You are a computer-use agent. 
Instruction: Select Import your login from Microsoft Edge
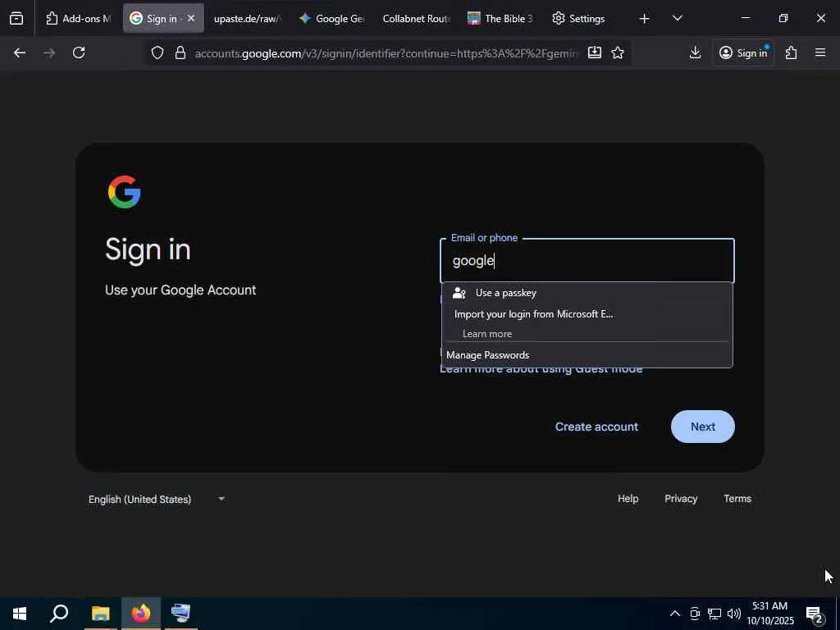click(x=587, y=314)
